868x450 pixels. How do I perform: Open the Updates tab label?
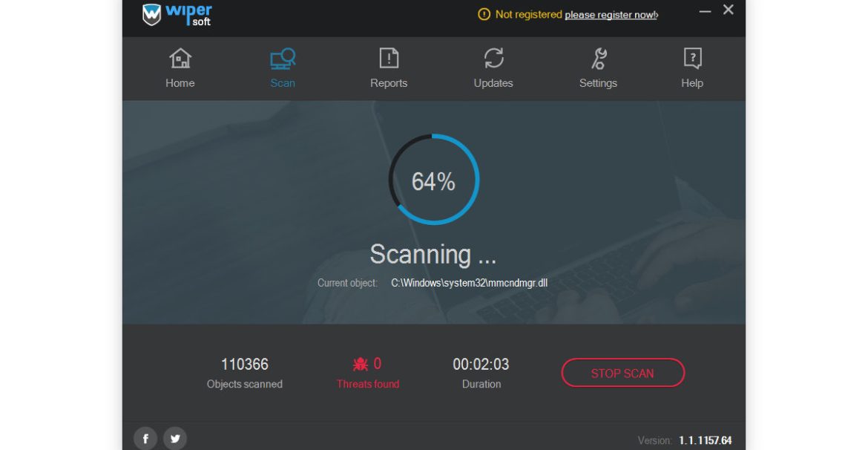(493, 83)
